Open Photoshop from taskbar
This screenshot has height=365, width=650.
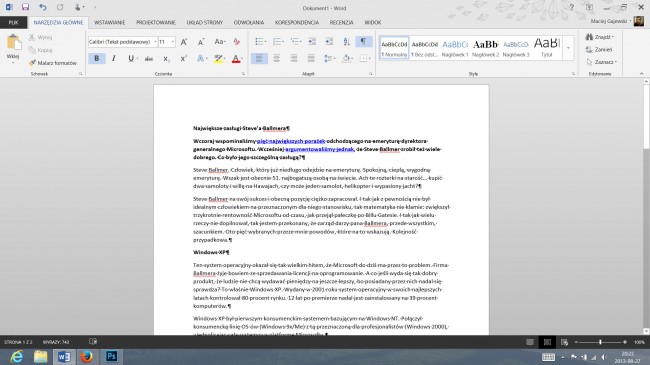pos(111,357)
